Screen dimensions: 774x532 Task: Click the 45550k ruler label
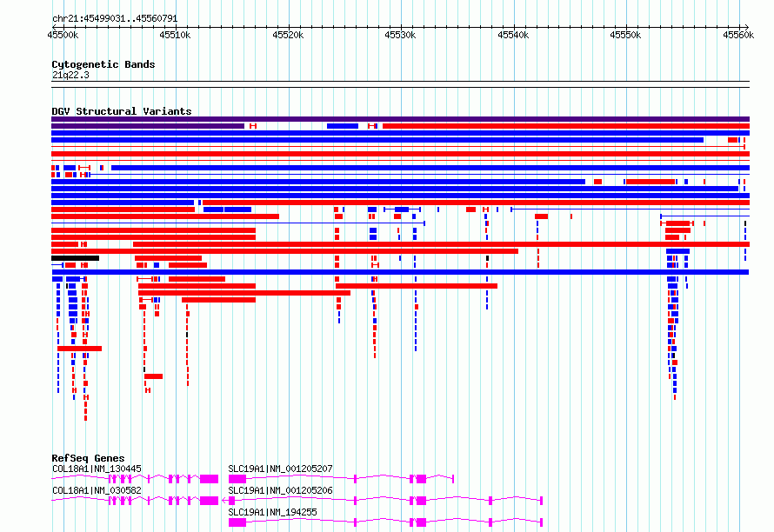point(625,35)
